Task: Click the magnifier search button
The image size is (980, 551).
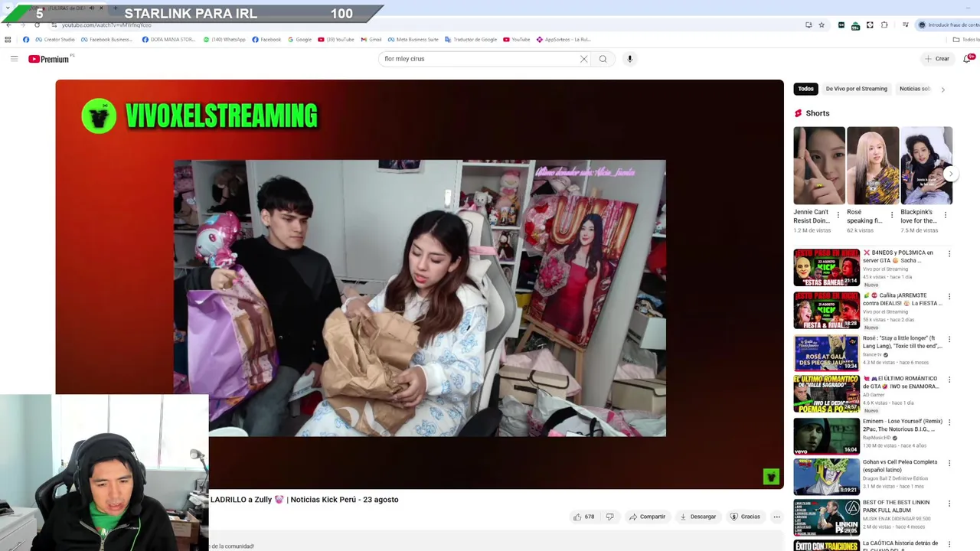Action: [x=603, y=59]
